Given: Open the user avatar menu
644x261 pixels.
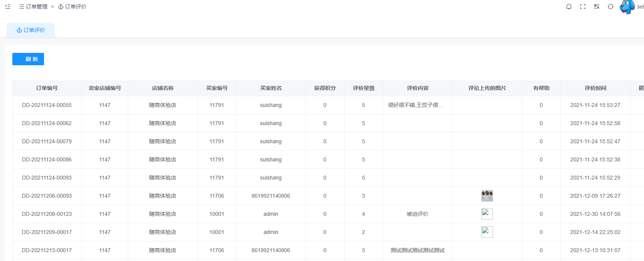Looking at the screenshot, I should click(x=627, y=7).
